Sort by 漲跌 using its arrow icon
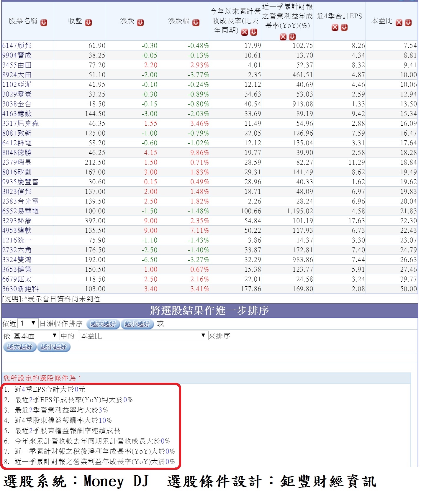421x504 pixels. [x=140, y=23]
